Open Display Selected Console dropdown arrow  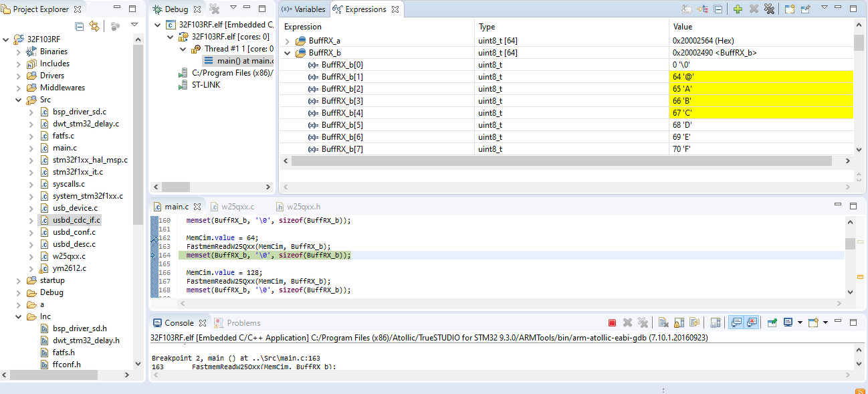[x=799, y=323]
